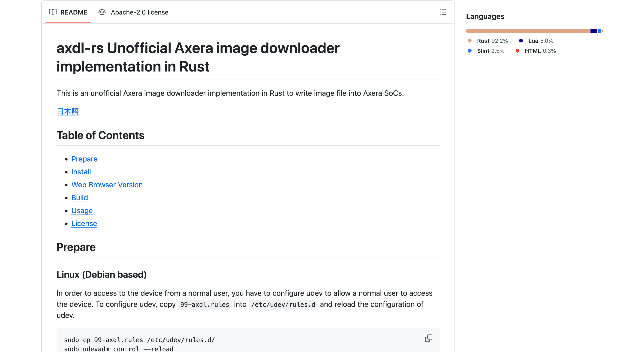
Task: Click the Languages sidebar heading
Action: (485, 16)
